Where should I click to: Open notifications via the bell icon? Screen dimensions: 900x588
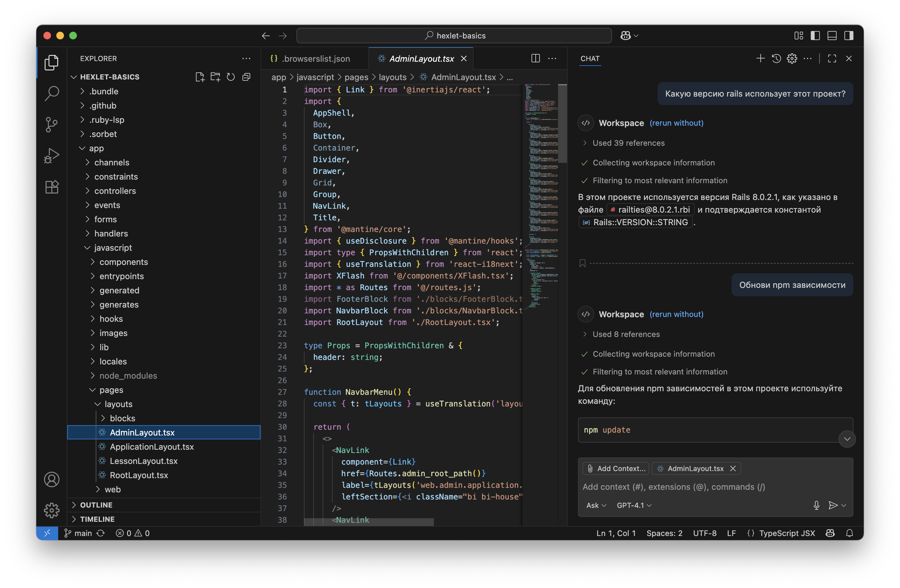[849, 533]
